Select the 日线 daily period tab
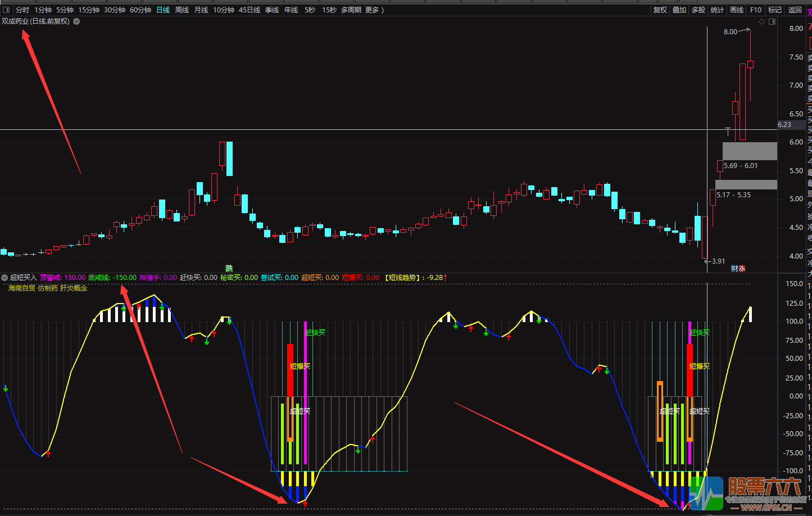The width and height of the screenshot is (812, 516). (163, 10)
